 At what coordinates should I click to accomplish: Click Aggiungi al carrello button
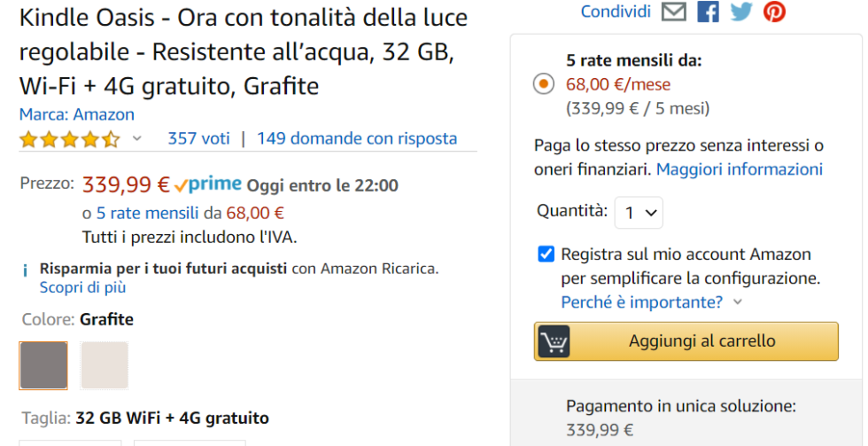click(686, 341)
